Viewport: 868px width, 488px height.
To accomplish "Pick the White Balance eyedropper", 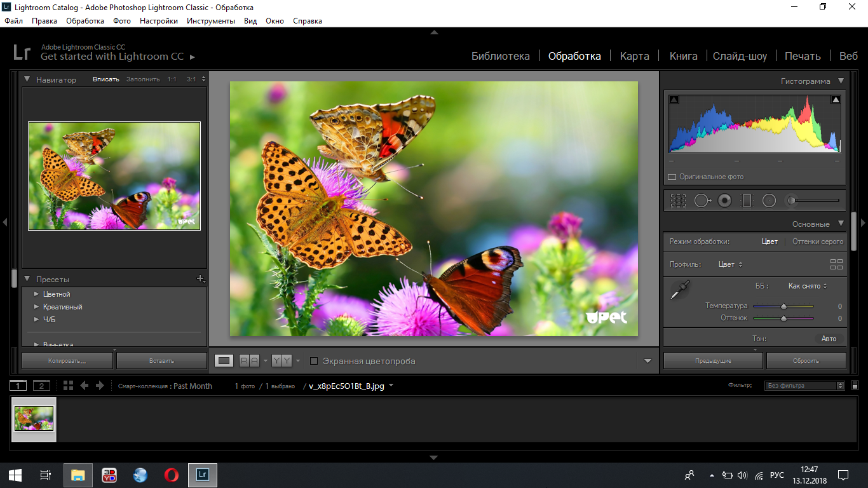I will [x=679, y=291].
